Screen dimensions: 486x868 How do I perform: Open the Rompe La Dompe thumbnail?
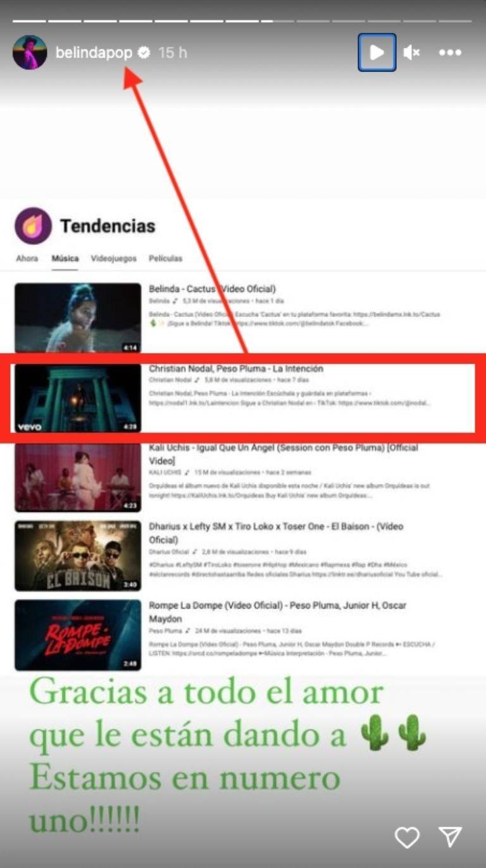[x=78, y=635]
